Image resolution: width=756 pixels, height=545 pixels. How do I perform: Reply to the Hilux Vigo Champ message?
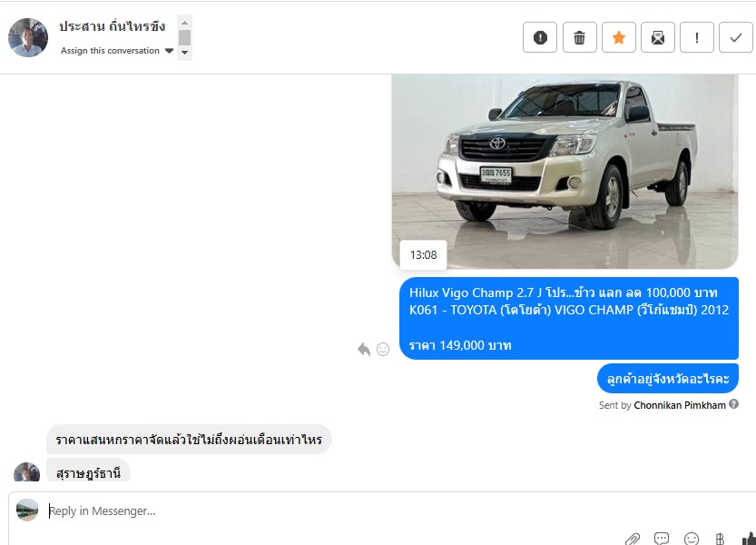coord(364,349)
